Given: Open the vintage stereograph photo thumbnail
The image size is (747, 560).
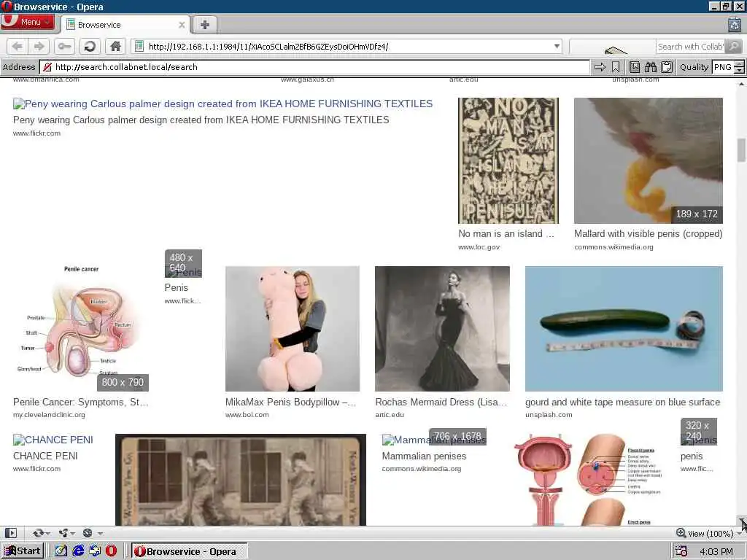Looking at the screenshot, I should 241,480.
